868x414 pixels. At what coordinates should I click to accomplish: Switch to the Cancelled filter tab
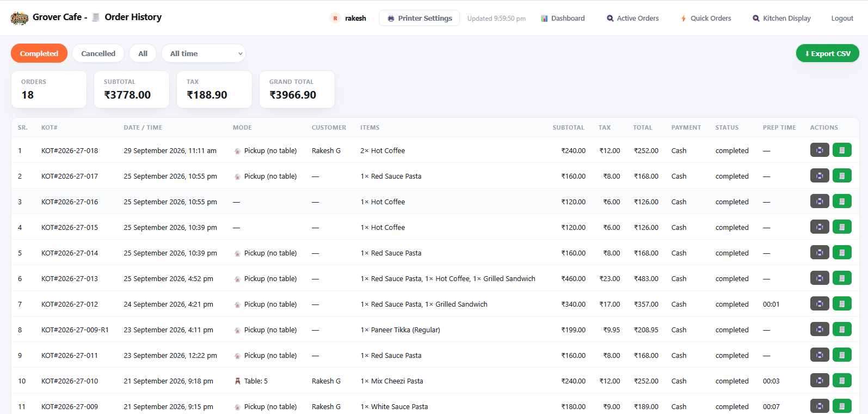coord(98,53)
